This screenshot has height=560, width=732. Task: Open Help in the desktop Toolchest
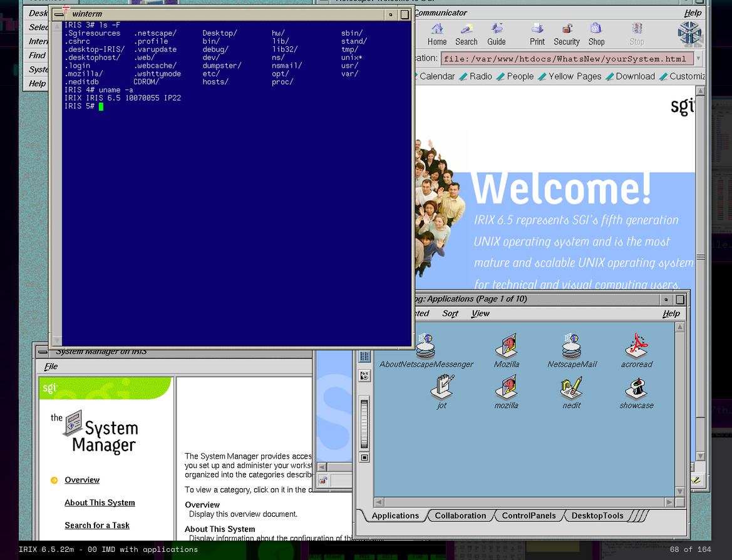coord(38,84)
